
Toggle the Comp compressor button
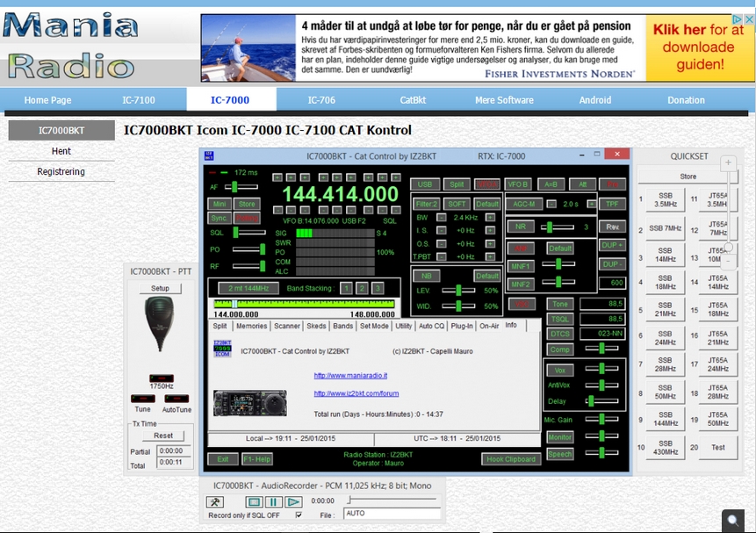[x=560, y=349]
